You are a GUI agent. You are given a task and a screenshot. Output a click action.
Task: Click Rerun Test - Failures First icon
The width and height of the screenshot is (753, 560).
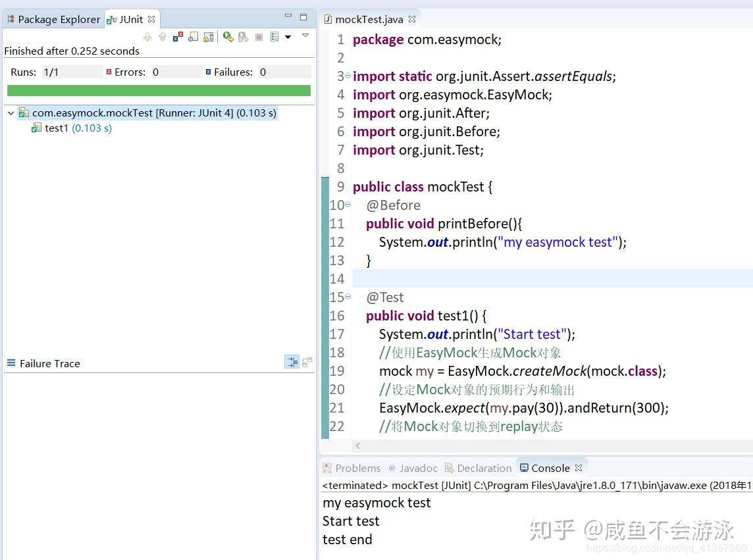244,37
